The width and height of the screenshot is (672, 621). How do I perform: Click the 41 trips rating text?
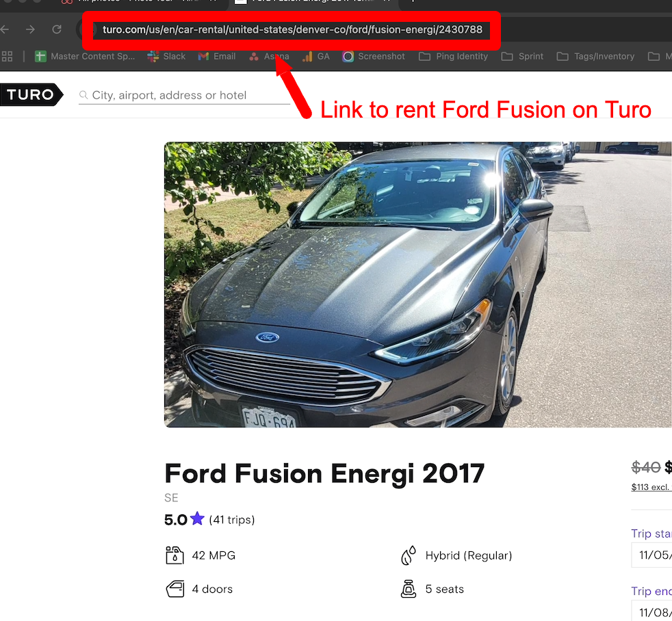point(232,520)
